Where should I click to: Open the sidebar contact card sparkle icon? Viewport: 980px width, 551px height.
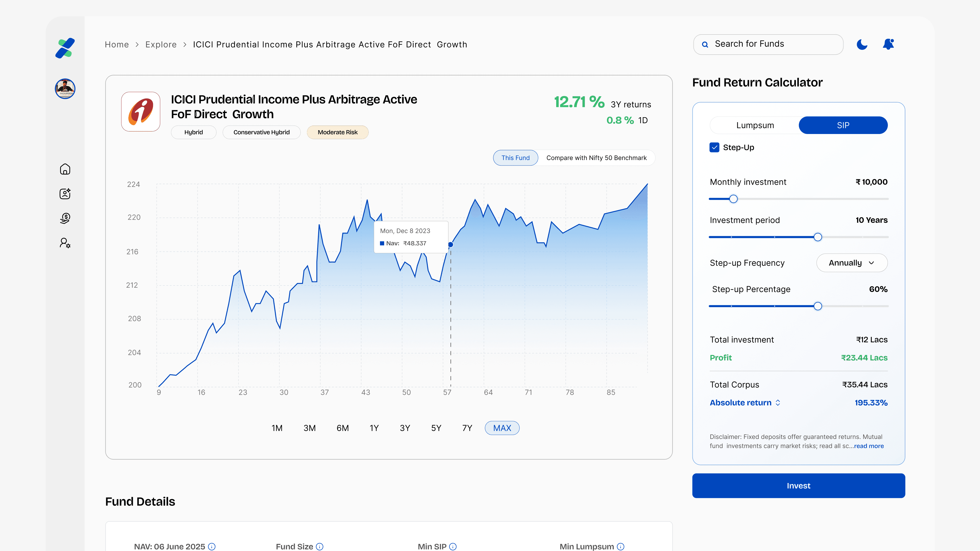pos(65,194)
